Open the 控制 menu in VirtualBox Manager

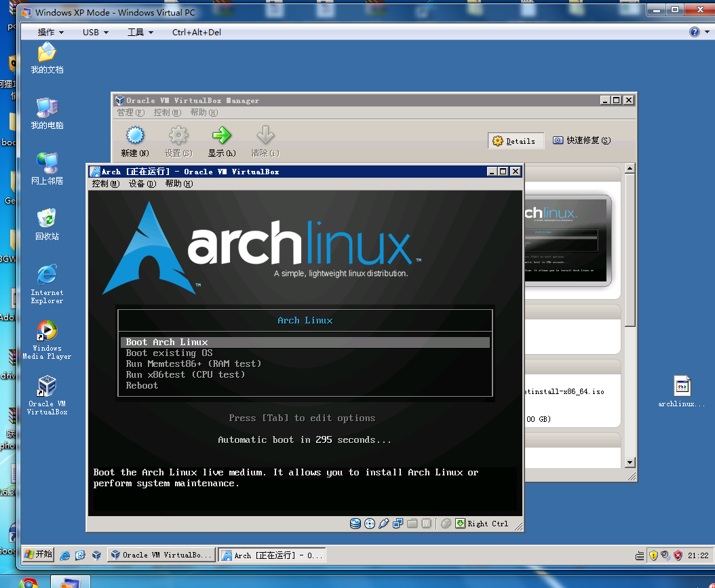tap(168, 113)
